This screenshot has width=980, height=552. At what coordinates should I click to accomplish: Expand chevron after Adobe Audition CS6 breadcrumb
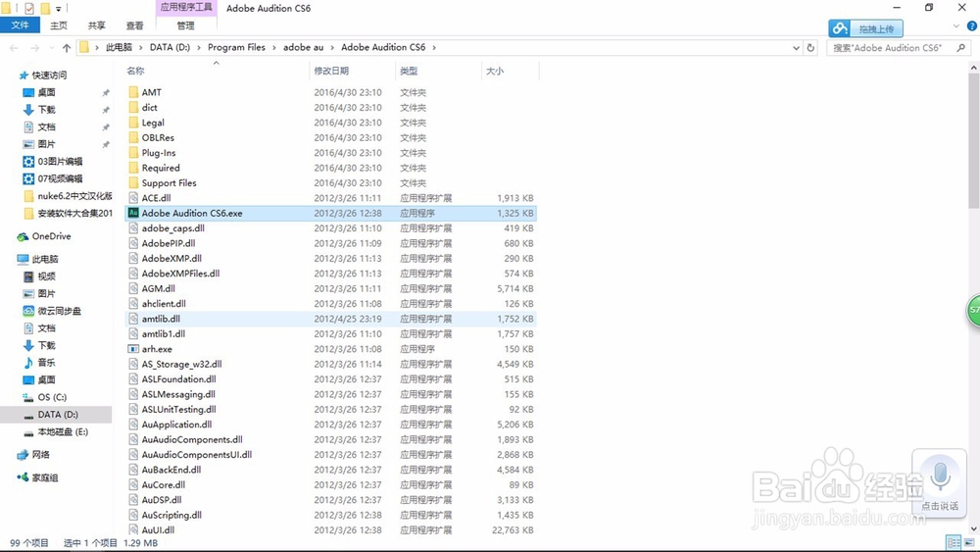click(434, 47)
